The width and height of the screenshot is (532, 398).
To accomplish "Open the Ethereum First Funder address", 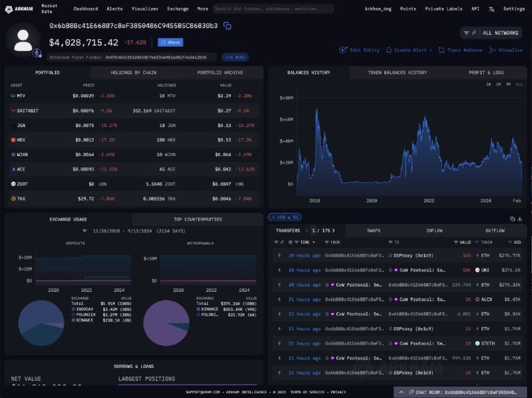I will (x=156, y=57).
